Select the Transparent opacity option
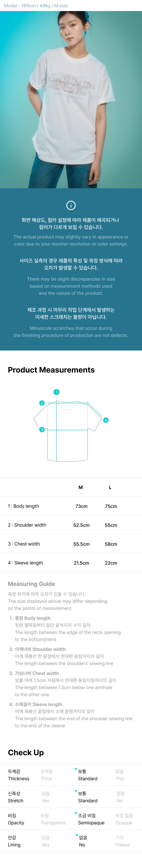 (53, 819)
